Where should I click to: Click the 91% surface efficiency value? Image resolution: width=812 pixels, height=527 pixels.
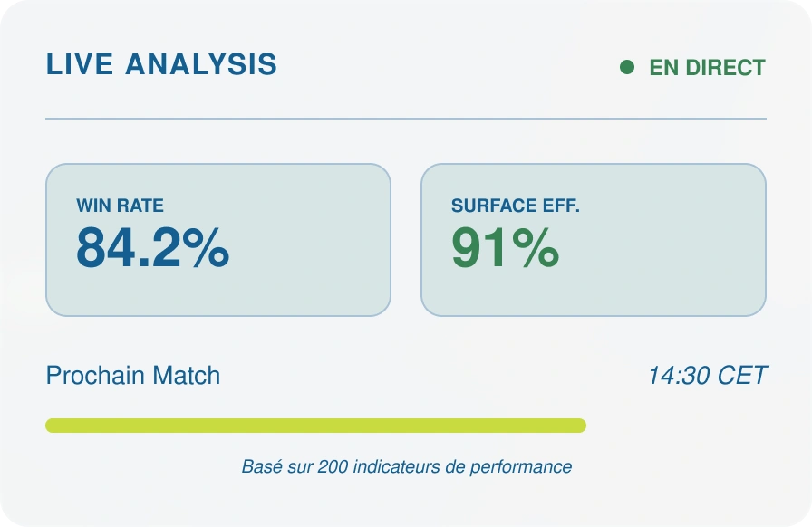[505, 247]
